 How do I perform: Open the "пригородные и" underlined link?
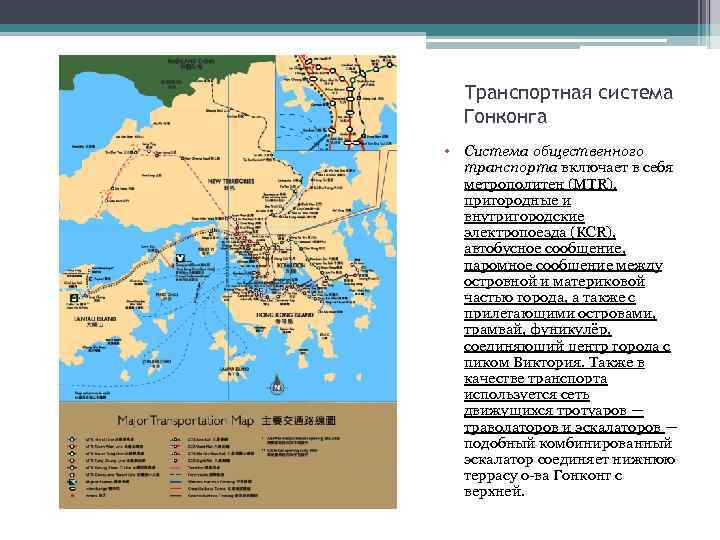(517, 200)
